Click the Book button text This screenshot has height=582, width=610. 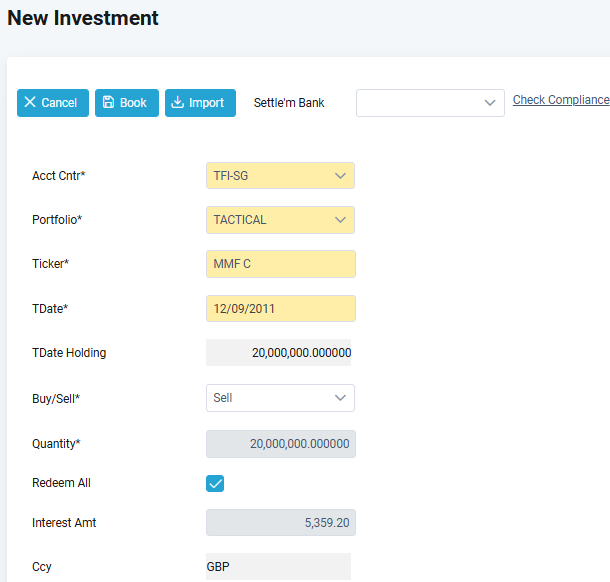[x=133, y=103]
